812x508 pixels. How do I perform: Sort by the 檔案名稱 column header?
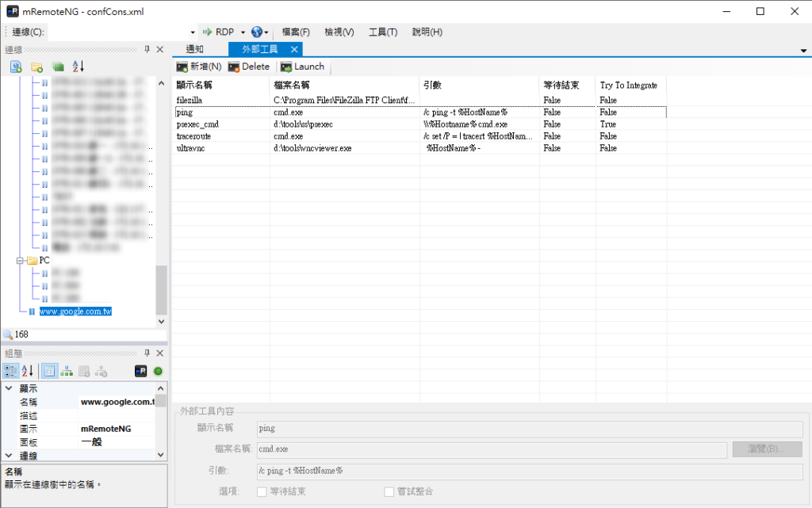(x=344, y=85)
